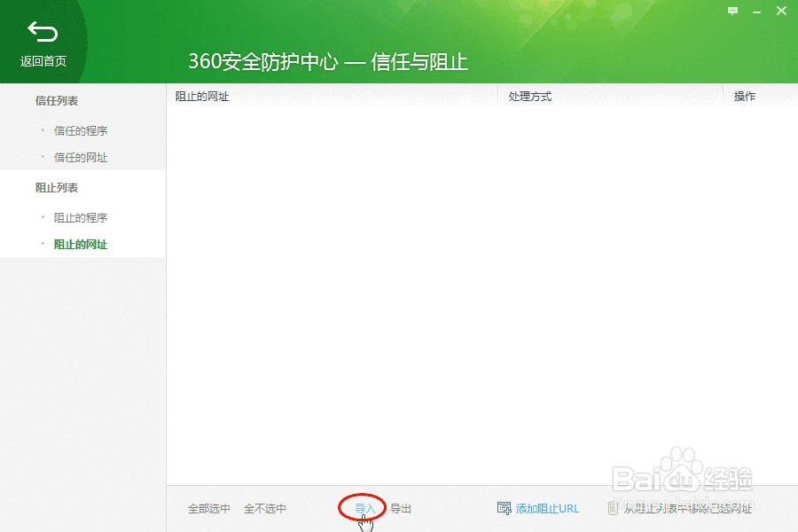Click the 处理方式 column header
Screen dimensions: 798x532
(x=530, y=97)
